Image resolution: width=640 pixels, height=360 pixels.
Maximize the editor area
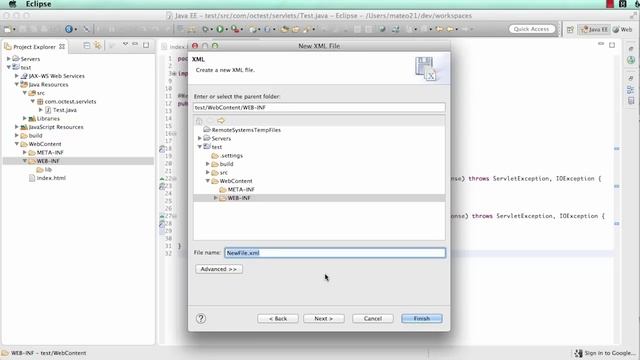[612, 45]
